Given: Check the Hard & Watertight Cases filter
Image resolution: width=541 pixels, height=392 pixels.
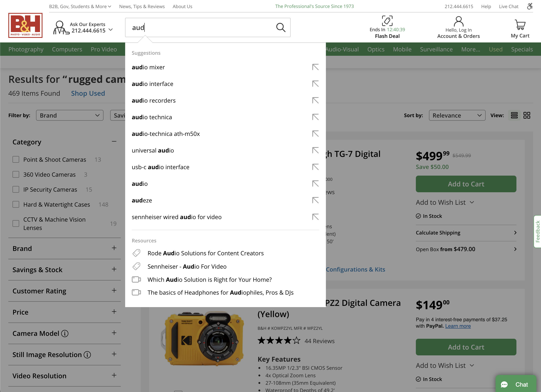Looking at the screenshot, I should pyautogui.click(x=16, y=204).
